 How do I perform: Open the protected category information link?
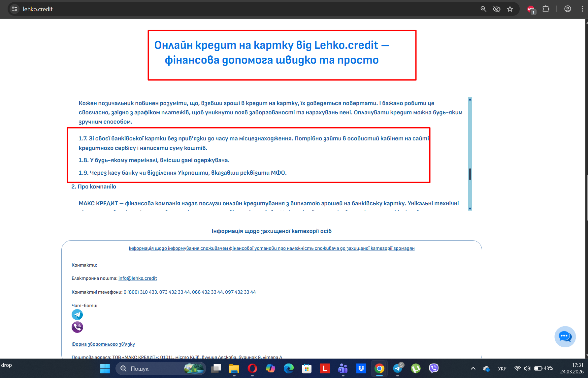tap(272, 248)
